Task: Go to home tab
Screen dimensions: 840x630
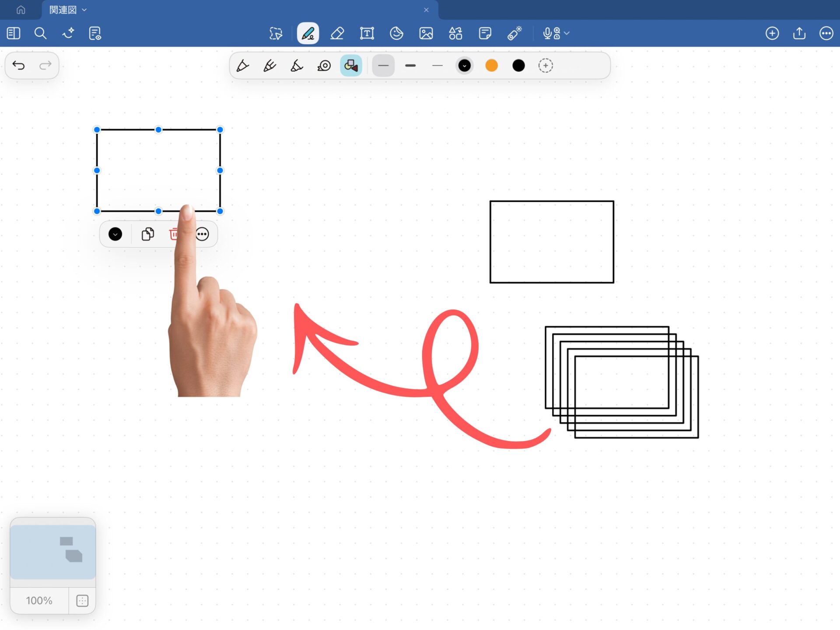Action: [x=21, y=10]
